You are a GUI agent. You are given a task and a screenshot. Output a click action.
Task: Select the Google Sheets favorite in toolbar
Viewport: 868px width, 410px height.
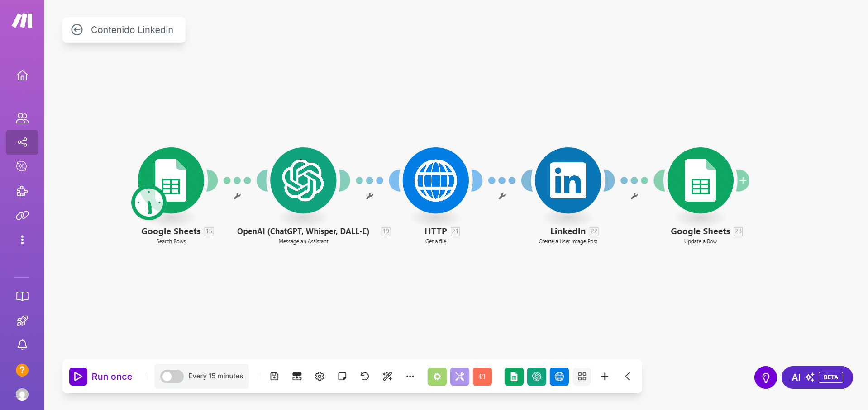(x=514, y=377)
